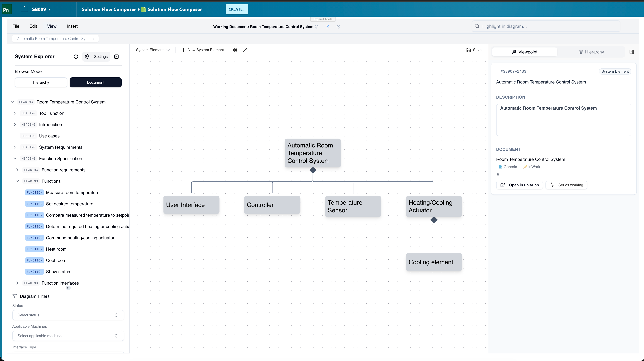The image size is (644, 361).
Task: Click New System Element button
Action: [203, 50]
